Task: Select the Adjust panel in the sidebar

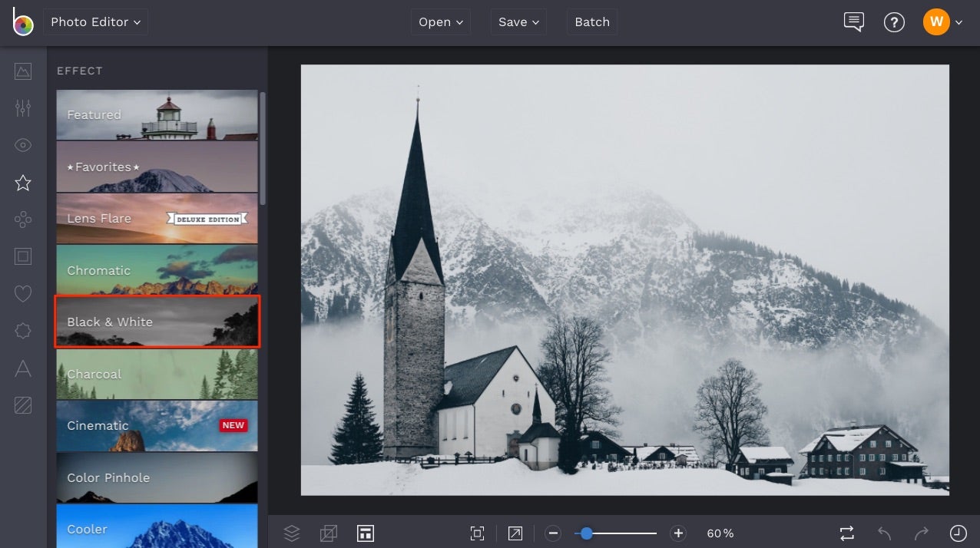Action: tap(22, 107)
